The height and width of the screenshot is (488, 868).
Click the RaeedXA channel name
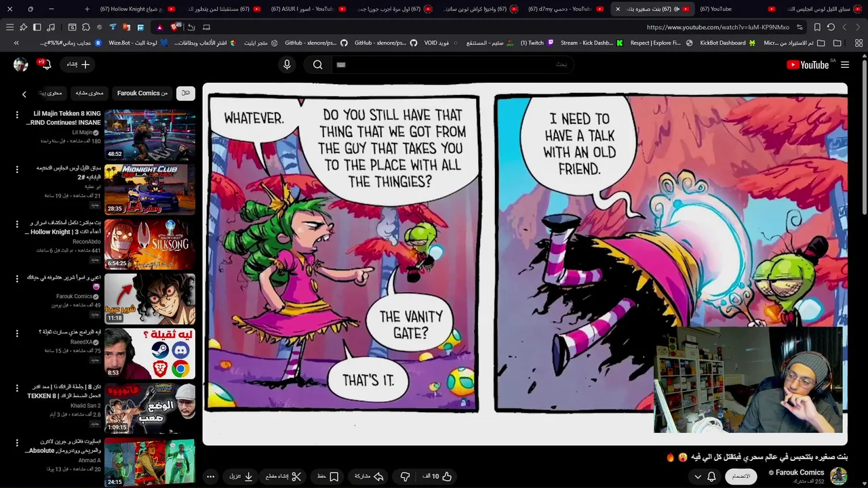81,342
